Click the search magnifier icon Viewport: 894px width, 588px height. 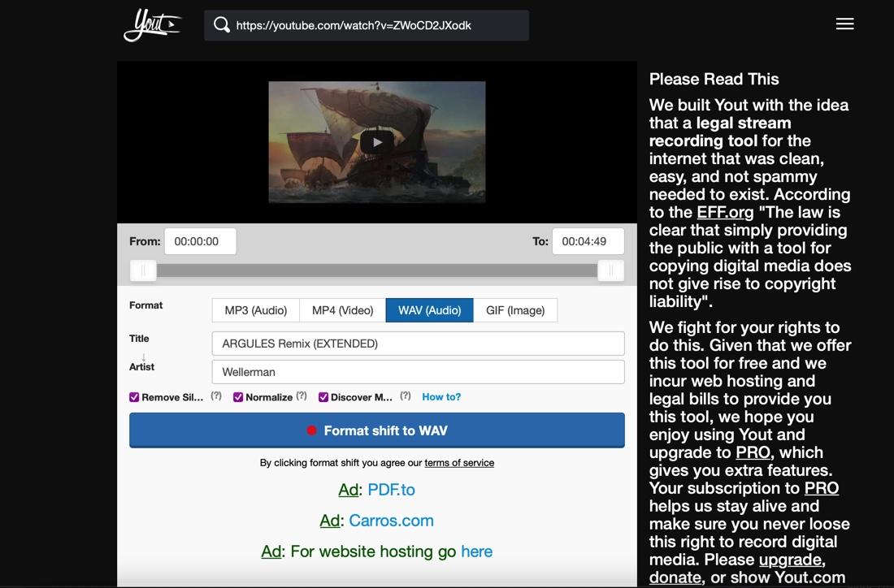pyautogui.click(x=221, y=25)
